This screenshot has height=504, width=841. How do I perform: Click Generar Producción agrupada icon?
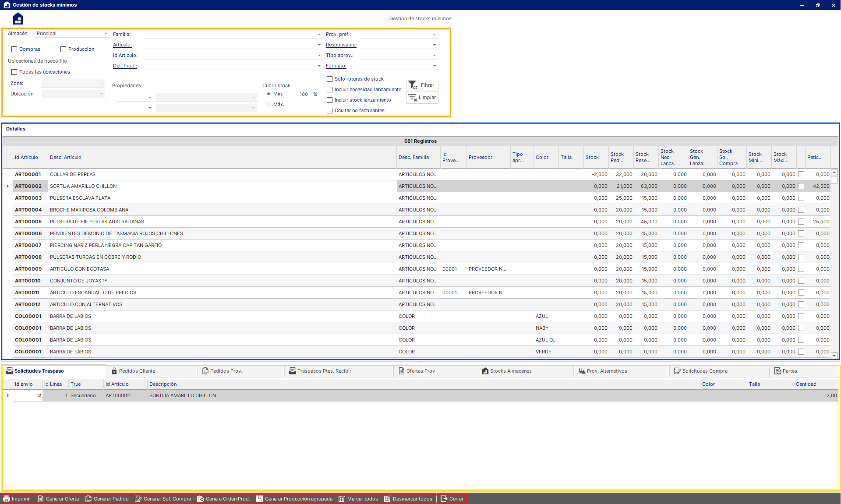click(x=260, y=499)
